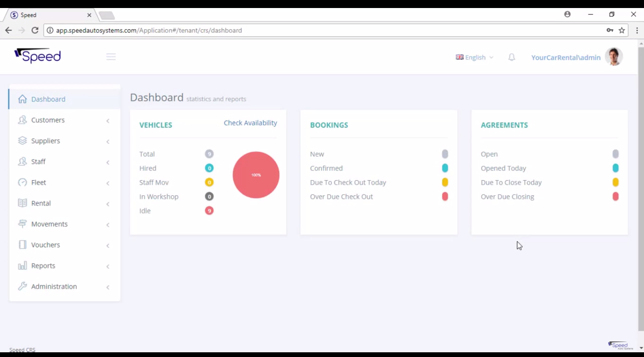Toggle the sidebar with the hamburger icon
Viewport: 644px width, 357px height.
(111, 56)
